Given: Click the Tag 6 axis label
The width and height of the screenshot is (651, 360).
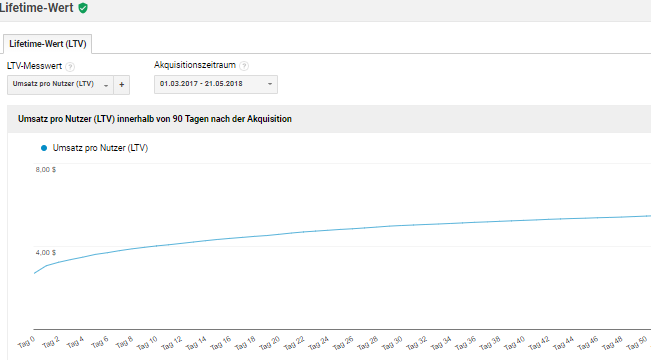Looking at the screenshot, I should coord(100,343).
